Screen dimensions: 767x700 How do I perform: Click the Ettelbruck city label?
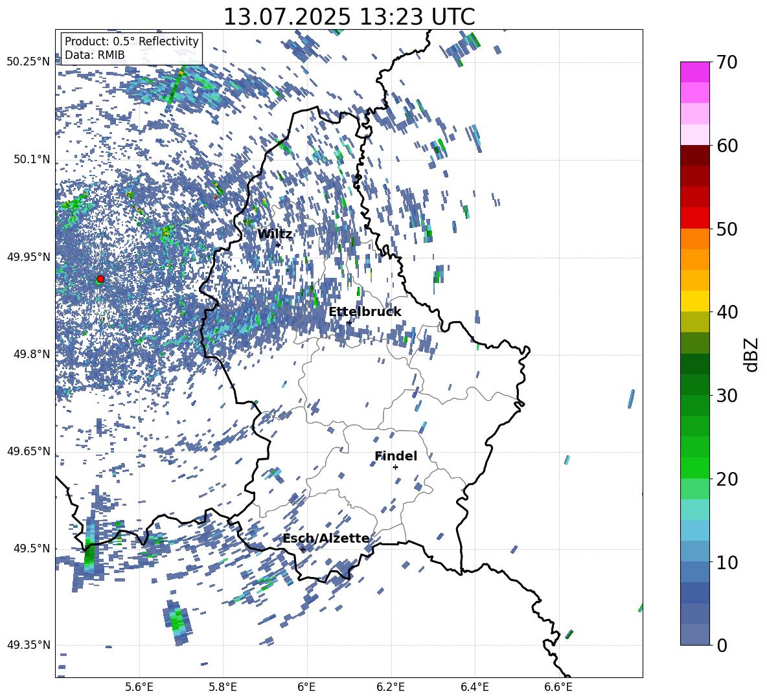(x=365, y=312)
